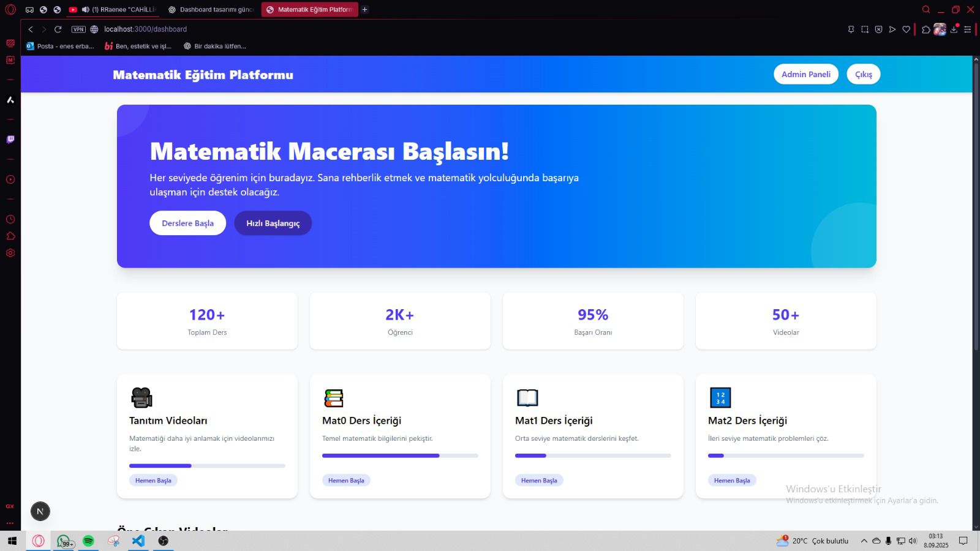Click the stacked books icon for Mat0
Screen dimensions: 980x551
334,398
